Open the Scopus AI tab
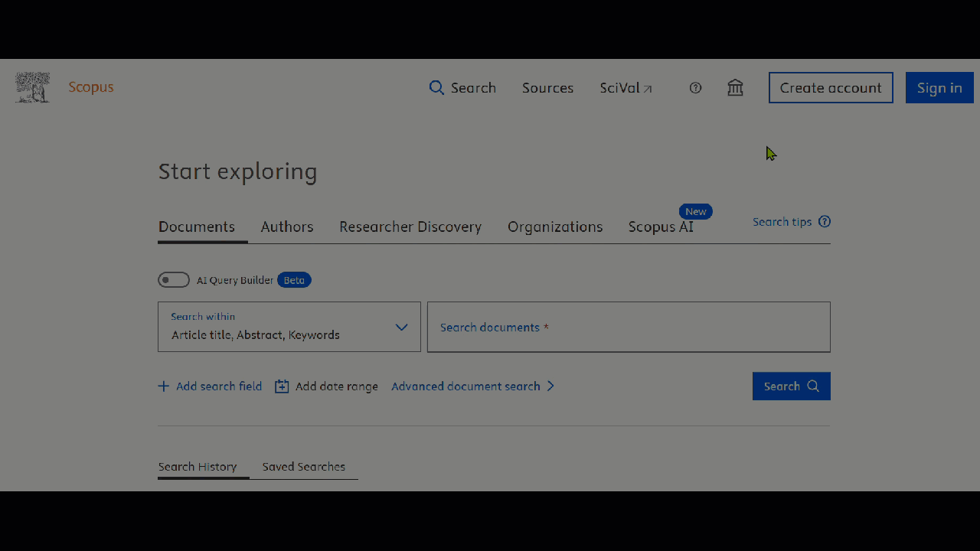This screenshot has width=980, height=551. tap(661, 227)
